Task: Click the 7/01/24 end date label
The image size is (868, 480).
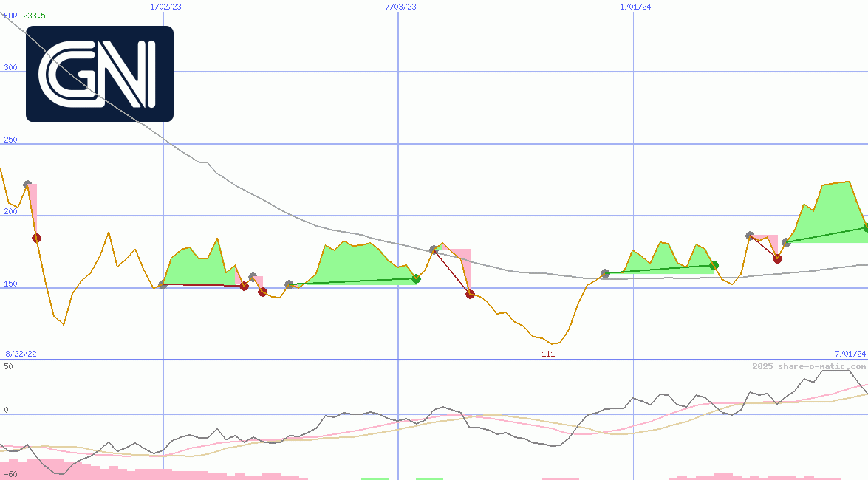Action: click(x=850, y=354)
